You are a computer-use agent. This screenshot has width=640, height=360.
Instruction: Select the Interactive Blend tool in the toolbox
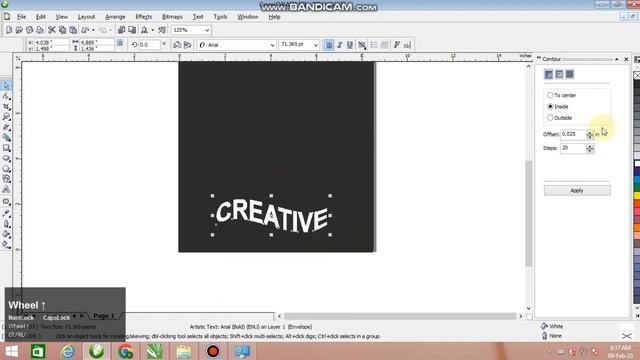tap(6, 202)
